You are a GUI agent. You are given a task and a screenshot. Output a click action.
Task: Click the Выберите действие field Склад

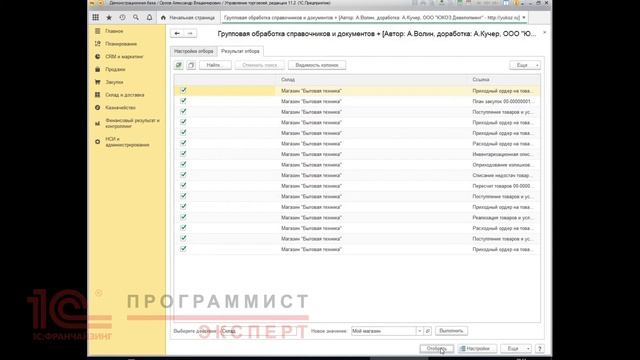[258, 331]
